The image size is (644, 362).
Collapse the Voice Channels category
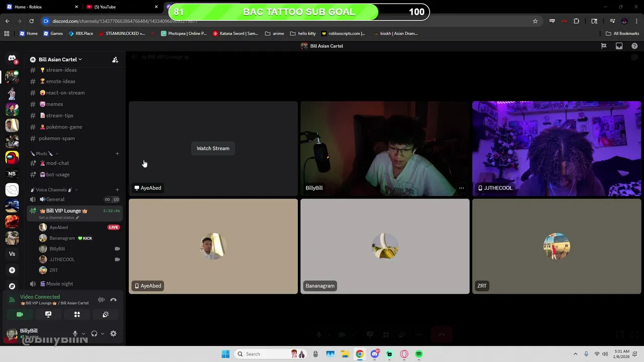pos(54,190)
